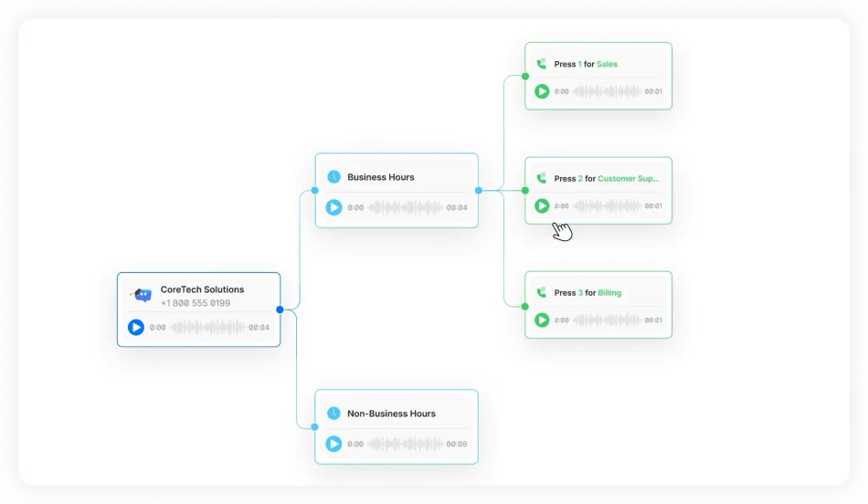
Task: Click the clock icon on Business Hours
Action: [x=333, y=177]
